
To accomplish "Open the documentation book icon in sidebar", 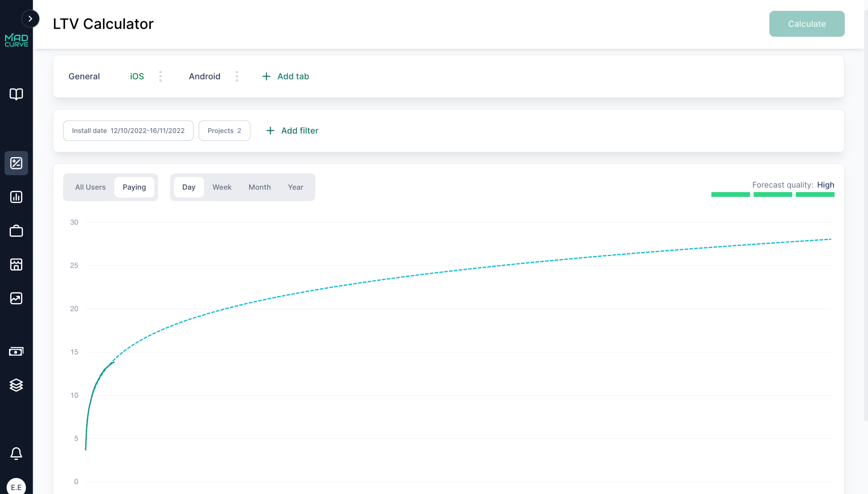I will pyautogui.click(x=16, y=94).
